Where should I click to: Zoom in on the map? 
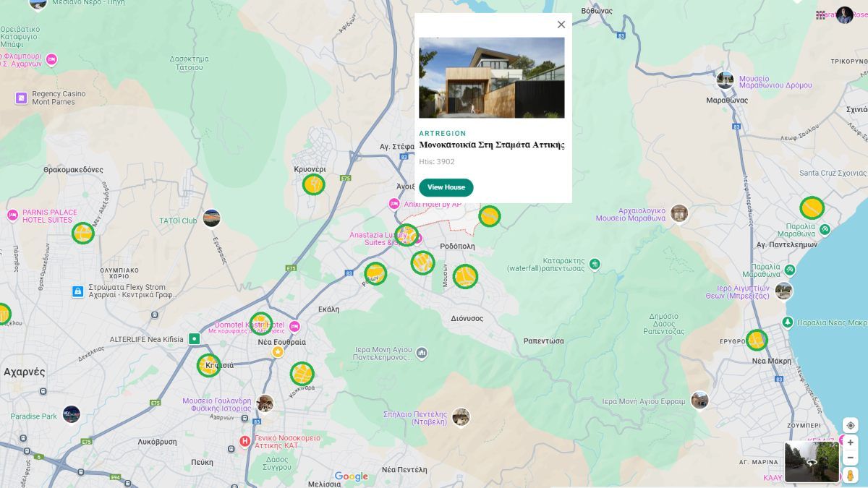click(850, 442)
